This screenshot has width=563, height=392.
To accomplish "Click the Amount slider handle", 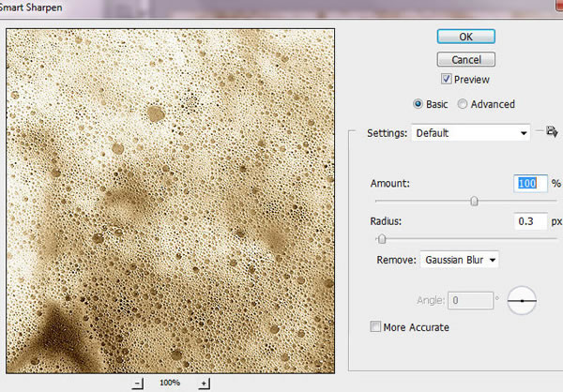I will [474, 201].
